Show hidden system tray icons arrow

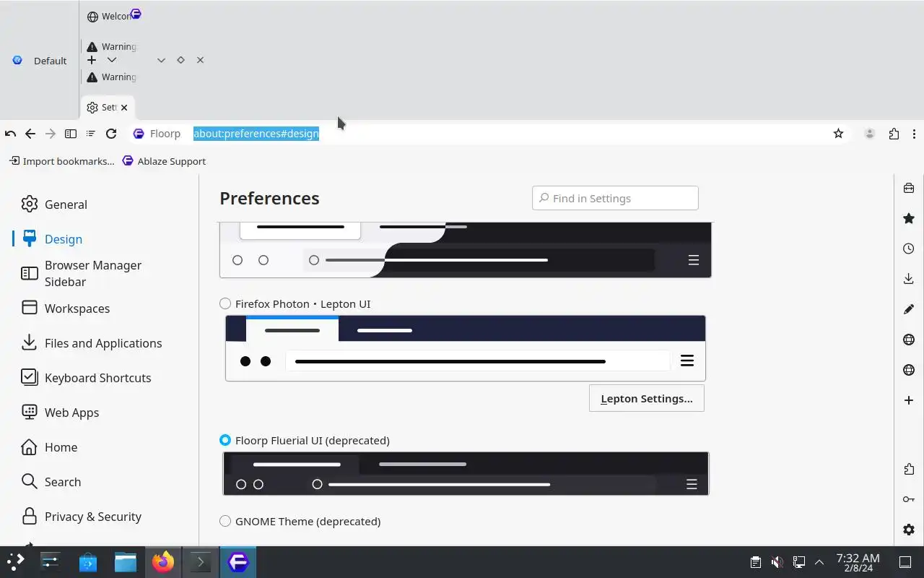point(819,562)
